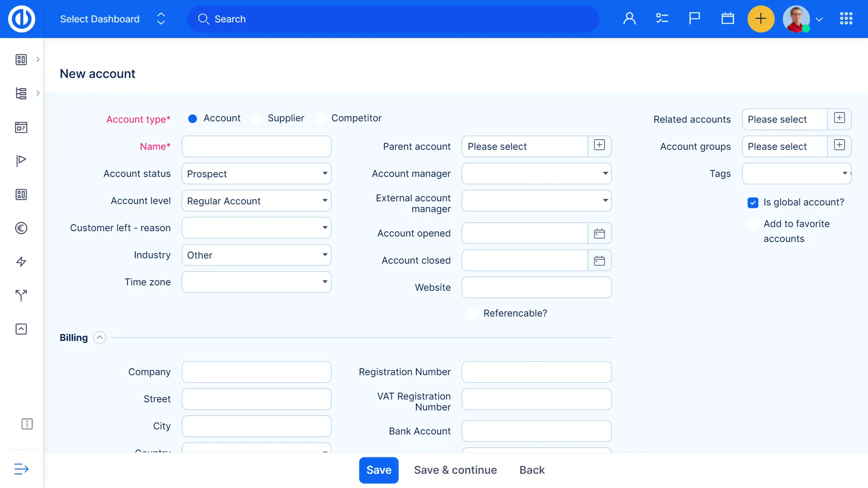Uncheck Is global account checkbox
Screen dimensions: 868x488
(753, 202)
